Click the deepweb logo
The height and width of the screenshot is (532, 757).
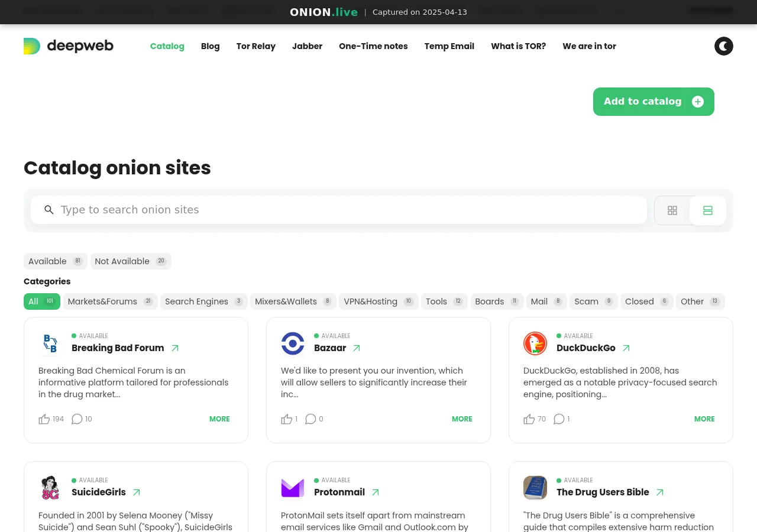pos(69,46)
